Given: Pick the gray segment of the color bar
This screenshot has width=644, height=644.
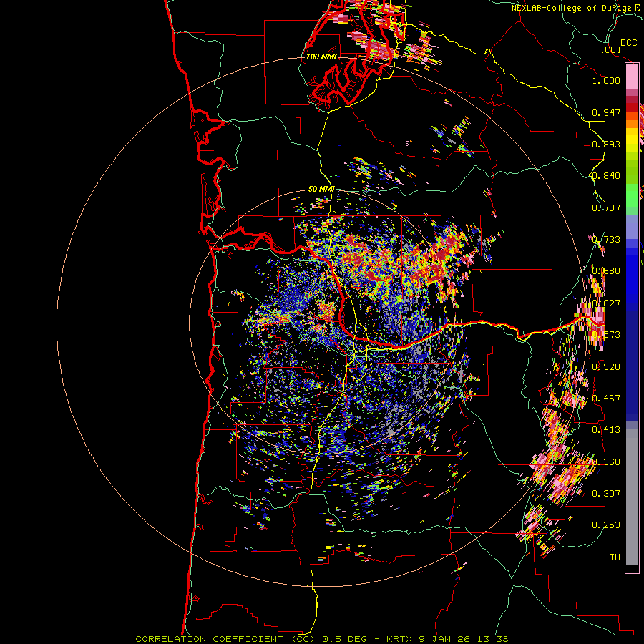Looking at the screenshot, I should [x=632, y=497].
